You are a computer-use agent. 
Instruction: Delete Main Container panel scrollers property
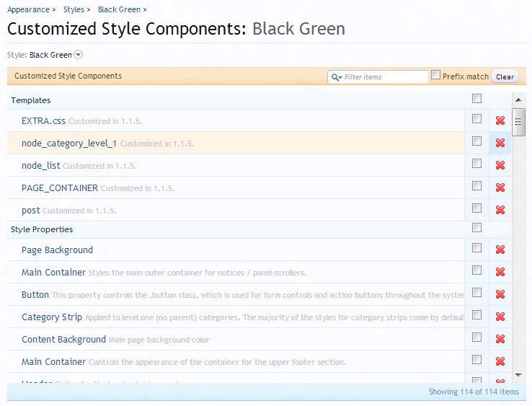click(500, 272)
